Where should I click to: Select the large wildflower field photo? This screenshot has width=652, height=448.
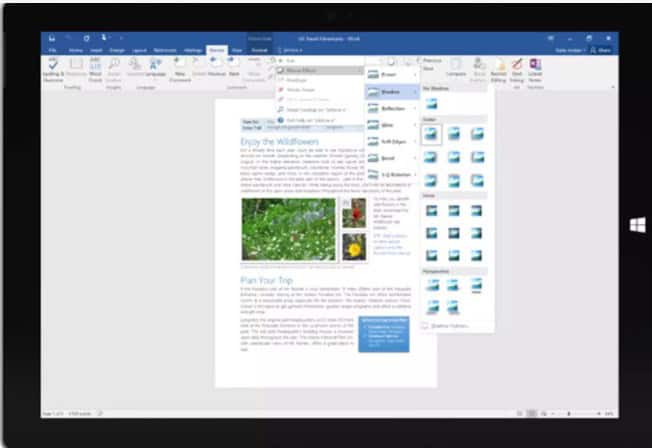[289, 229]
